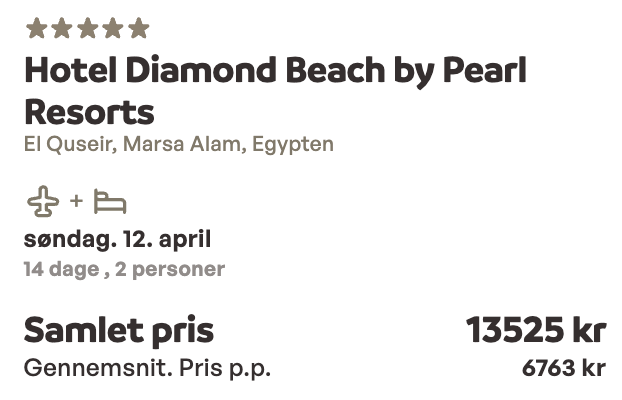622x400 pixels.
Task: Click the per-person price 6763 kr
Action: [563, 368]
